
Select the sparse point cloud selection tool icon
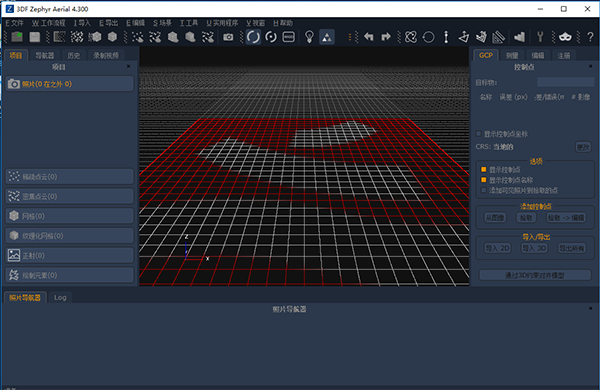138,37
